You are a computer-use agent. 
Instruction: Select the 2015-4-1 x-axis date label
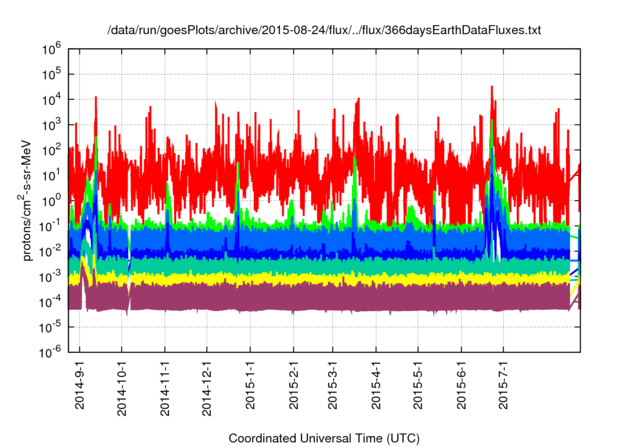(x=375, y=381)
